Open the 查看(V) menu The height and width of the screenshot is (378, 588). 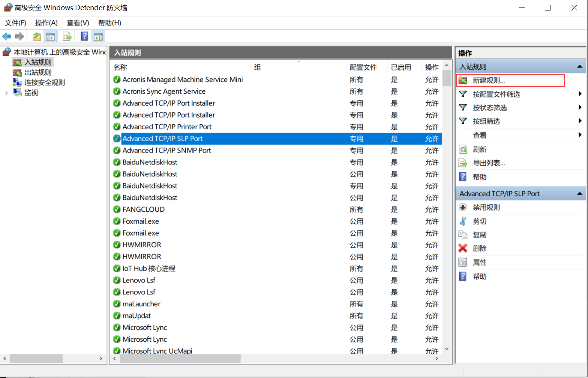point(78,23)
